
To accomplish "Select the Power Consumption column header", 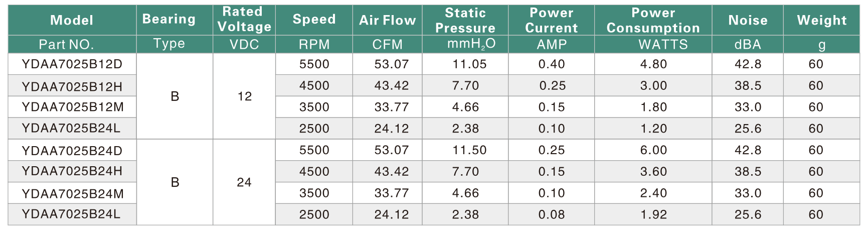I will 653,20.
